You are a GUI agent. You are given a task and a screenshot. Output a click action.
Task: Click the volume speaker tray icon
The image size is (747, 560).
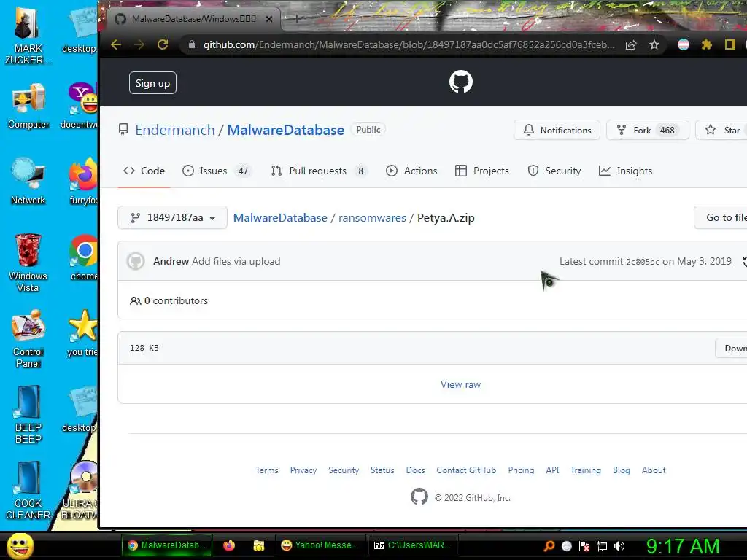click(619, 546)
